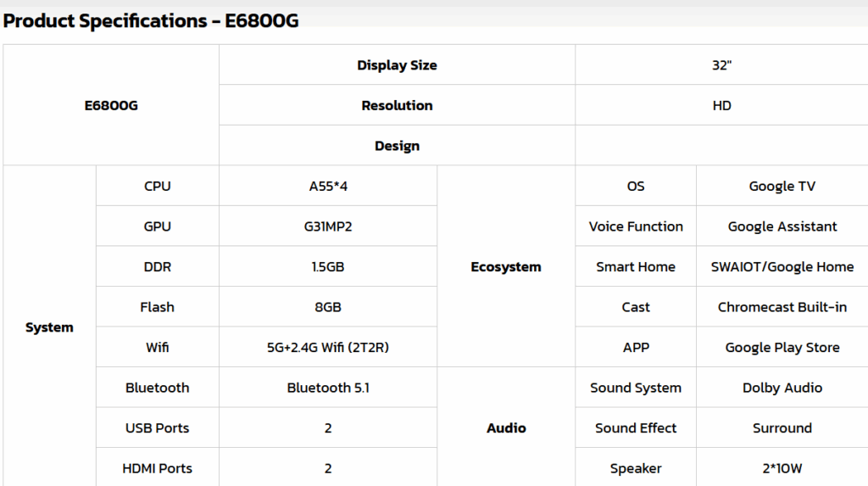Click the Audio category cell
This screenshot has width=868, height=486.
[x=506, y=428]
